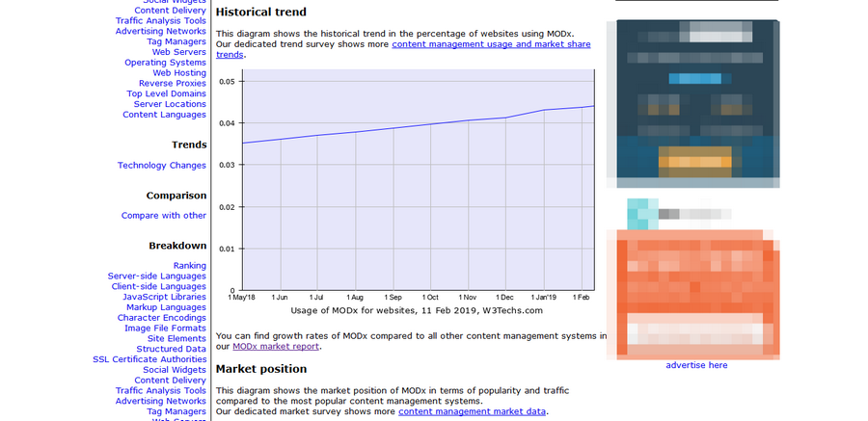
Task: Click the 0.01 y-axis label
Action: 227,249
